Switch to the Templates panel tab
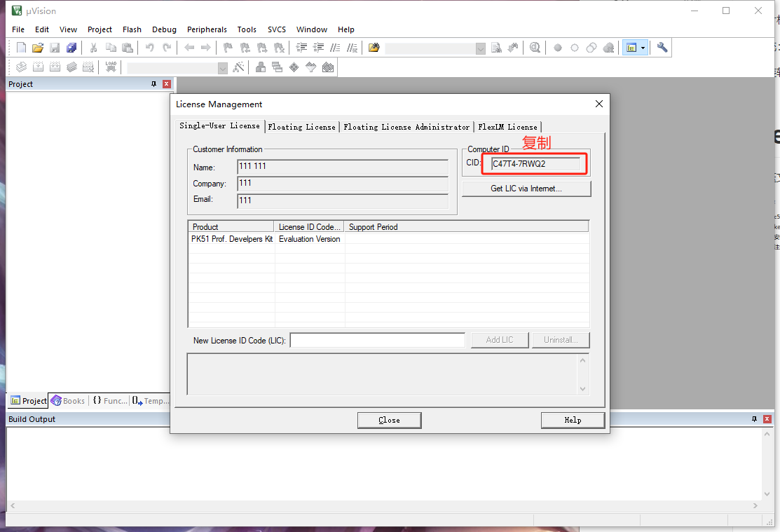The image size is (780, 532). click(x=151, y=401)
